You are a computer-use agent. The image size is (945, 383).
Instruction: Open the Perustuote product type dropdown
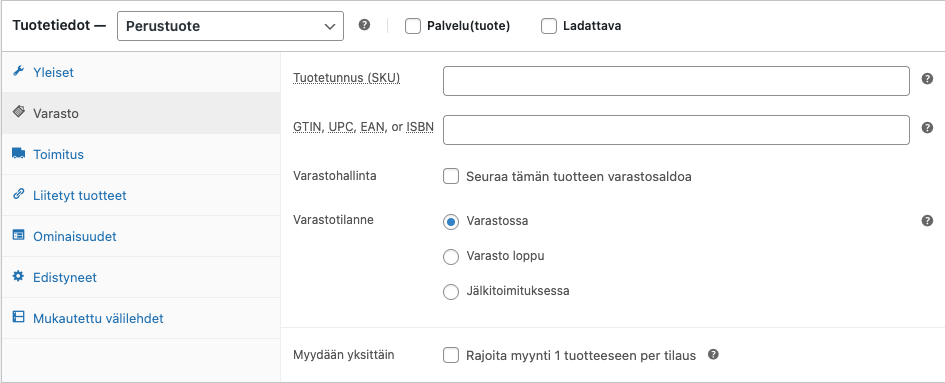[230, 27]
